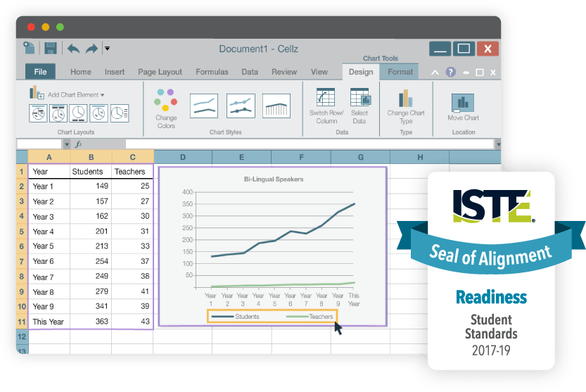Select column H header
The image size is (586, 392).
coord(420,157)
